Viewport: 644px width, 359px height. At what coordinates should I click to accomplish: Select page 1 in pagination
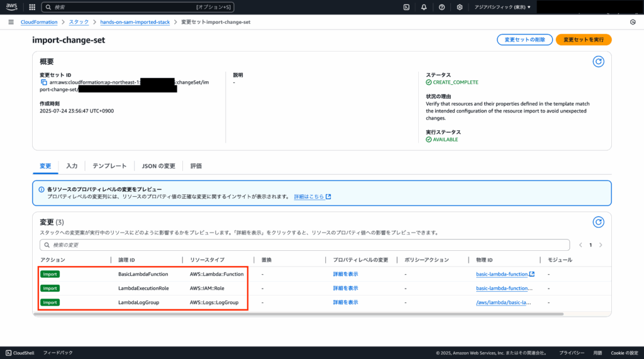[591, 245]
